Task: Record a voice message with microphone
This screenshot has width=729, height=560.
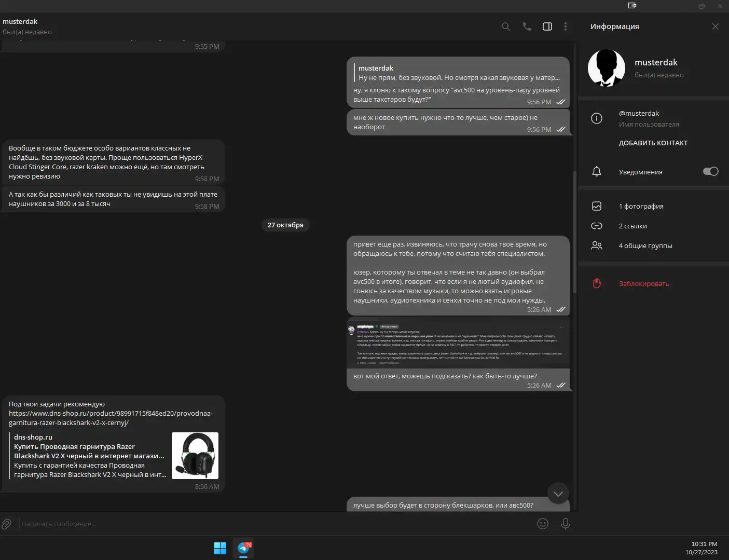Action: 565,524
